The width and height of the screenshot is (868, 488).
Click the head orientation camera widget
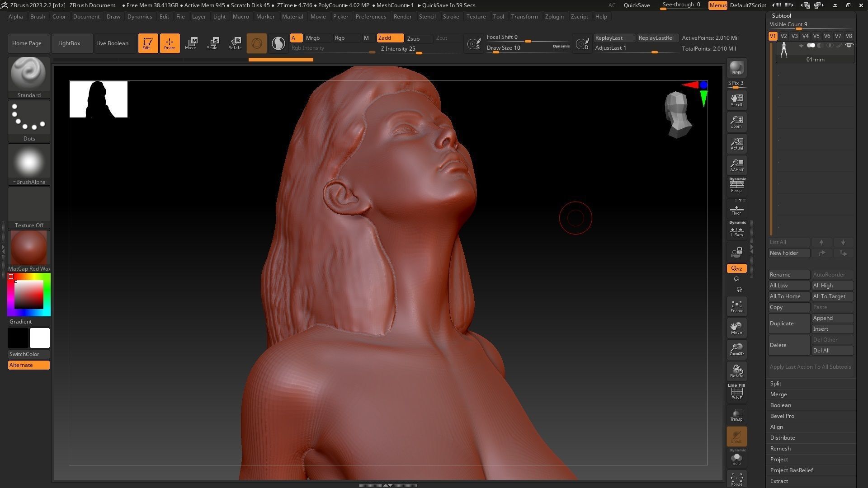[x=678, y=115]
